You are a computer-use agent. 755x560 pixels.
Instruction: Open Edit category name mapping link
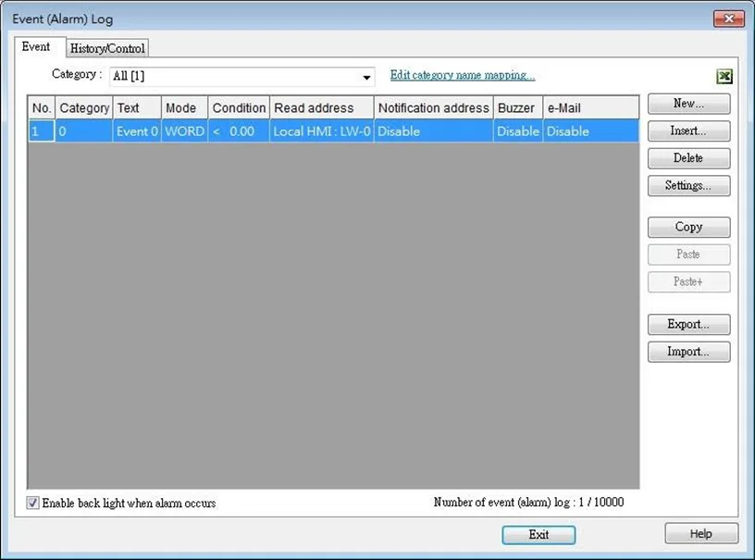(x=463, y=75)
